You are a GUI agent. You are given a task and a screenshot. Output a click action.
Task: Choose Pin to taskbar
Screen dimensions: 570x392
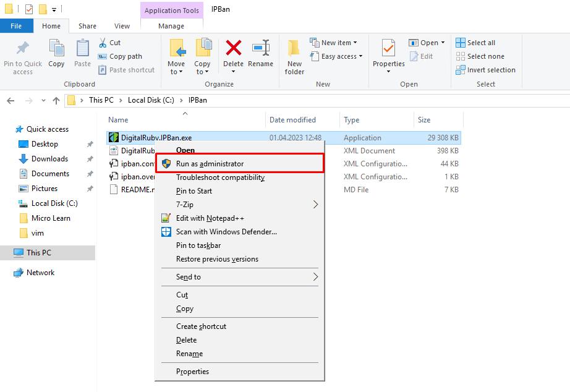(x=239, y=245)
